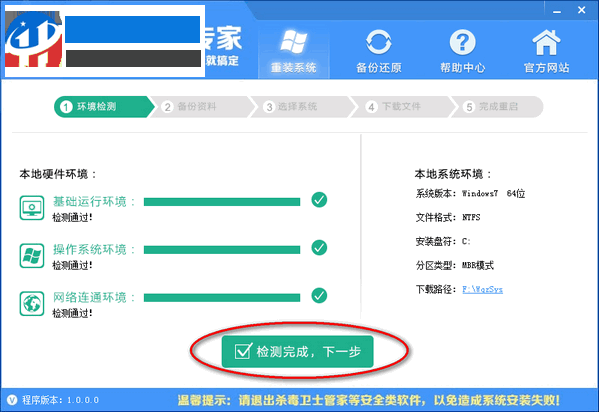Minimize the installer window

click(557, 11)
